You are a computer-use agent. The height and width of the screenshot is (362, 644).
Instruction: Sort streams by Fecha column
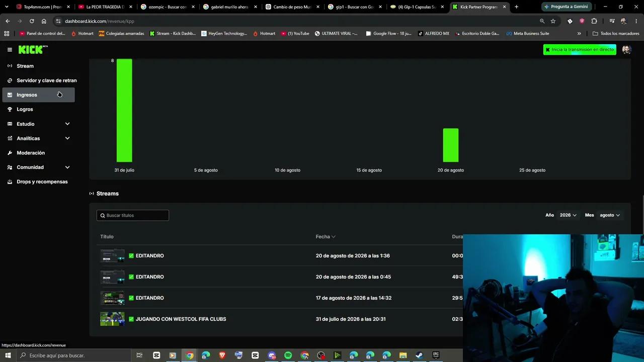(x=326, y=236)
